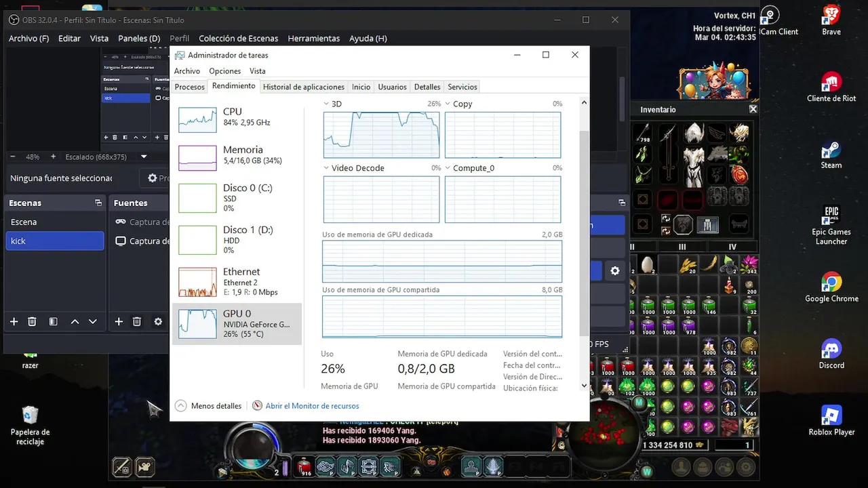This screenshot has width=868, height=488.
Task: Move scene up in Escenas panel
Action: coord(75,321)
